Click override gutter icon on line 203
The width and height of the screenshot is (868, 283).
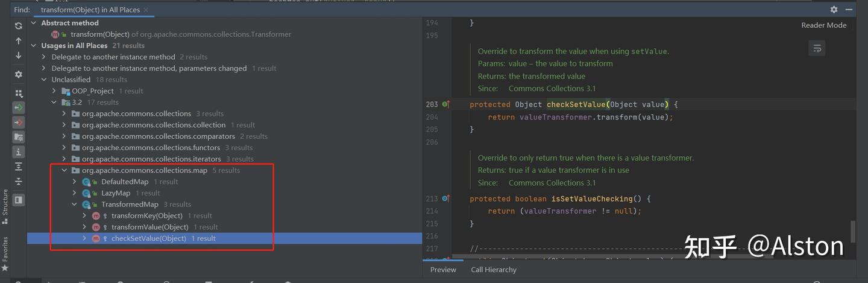tap(445, 104)
